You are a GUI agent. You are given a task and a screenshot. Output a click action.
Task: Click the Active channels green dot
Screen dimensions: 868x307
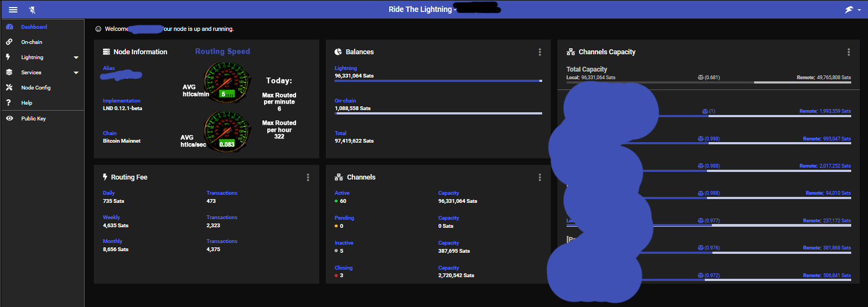[x=336, y=201]
